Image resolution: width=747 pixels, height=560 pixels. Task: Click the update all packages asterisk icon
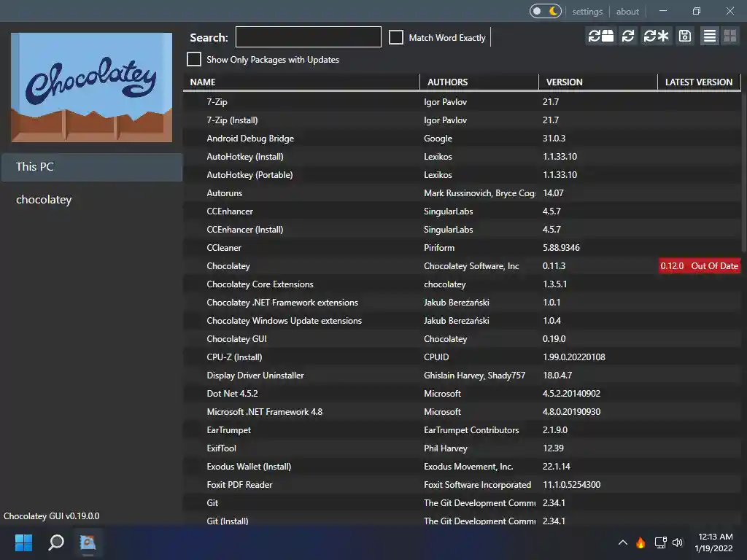point(656,36)
